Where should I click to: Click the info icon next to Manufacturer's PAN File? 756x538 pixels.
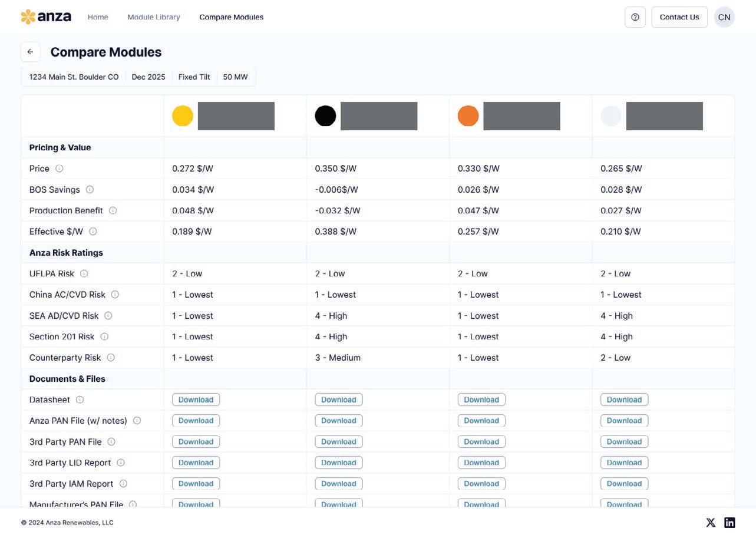coord(133,504)
